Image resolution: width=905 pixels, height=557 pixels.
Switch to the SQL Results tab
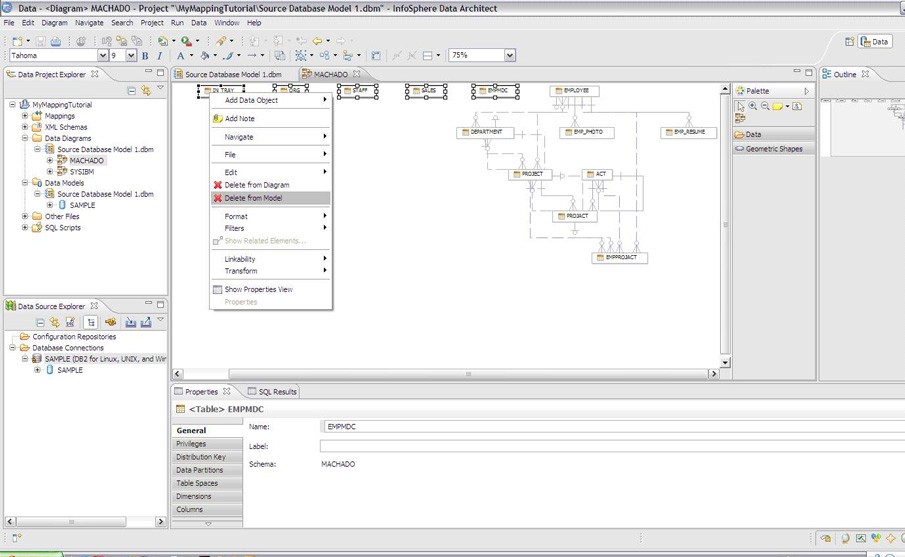point(272,392)
